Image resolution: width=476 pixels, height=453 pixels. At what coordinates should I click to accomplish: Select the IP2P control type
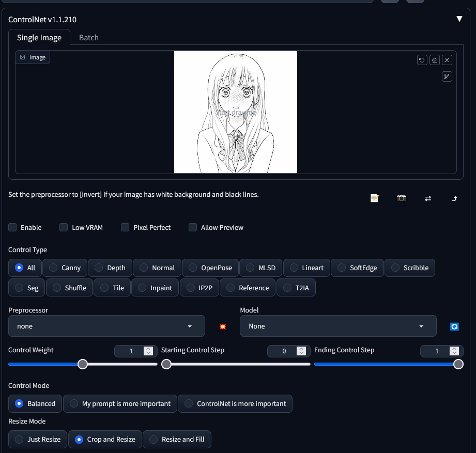click(199, 288)
